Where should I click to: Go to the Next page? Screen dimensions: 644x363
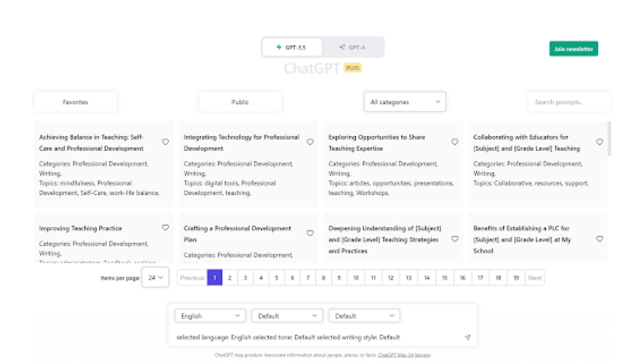coord(535,278)
